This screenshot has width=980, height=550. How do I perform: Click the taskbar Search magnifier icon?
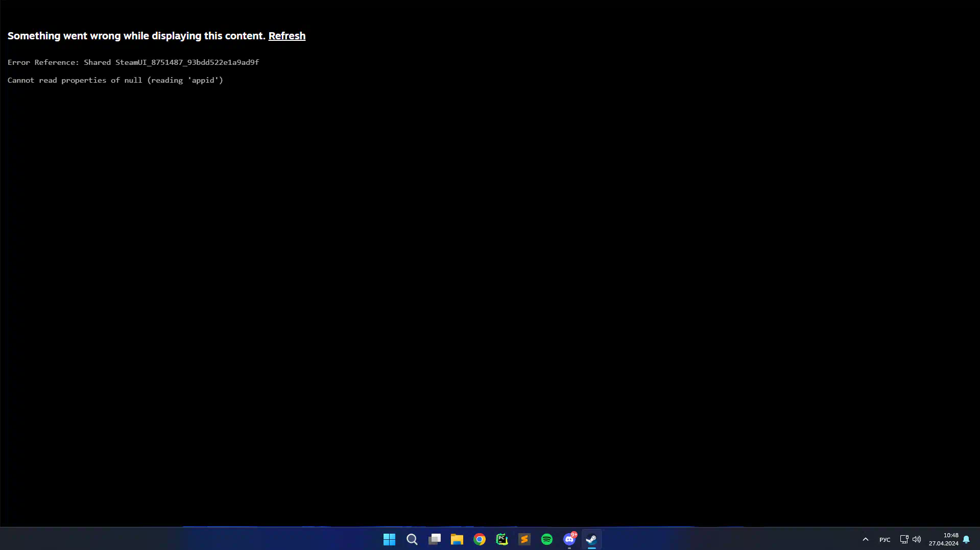(x=412, y=539)
